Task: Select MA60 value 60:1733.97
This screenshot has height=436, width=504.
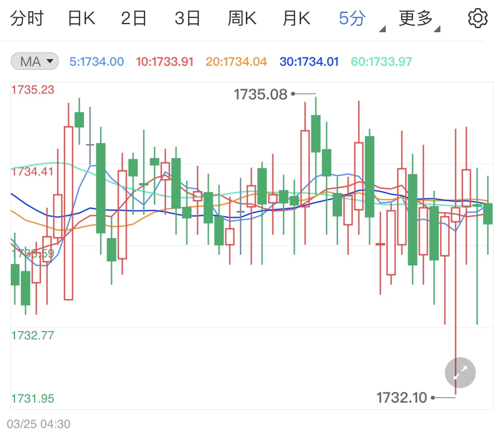Action: (x=381, y=62)
